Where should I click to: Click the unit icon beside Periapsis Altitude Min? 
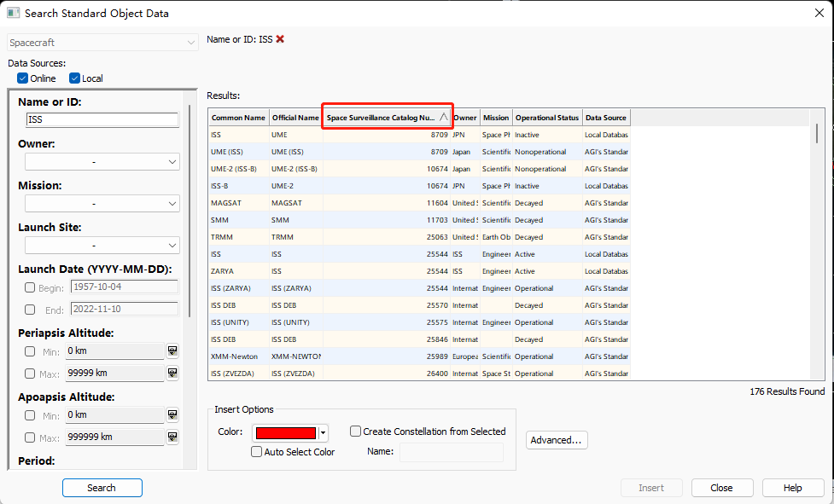(x=172, y=351)
